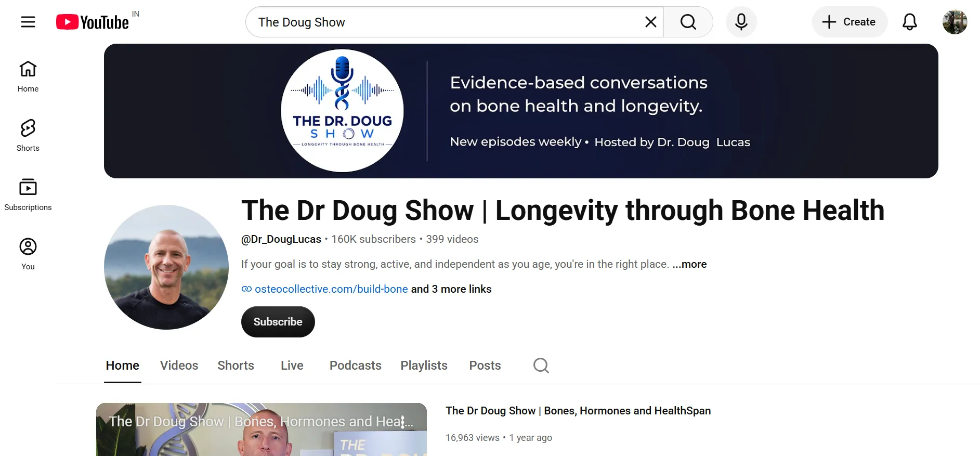Viewport: 980px width, 456px height.
Task: Start voice search with microphone
Action: coord(741,22)
